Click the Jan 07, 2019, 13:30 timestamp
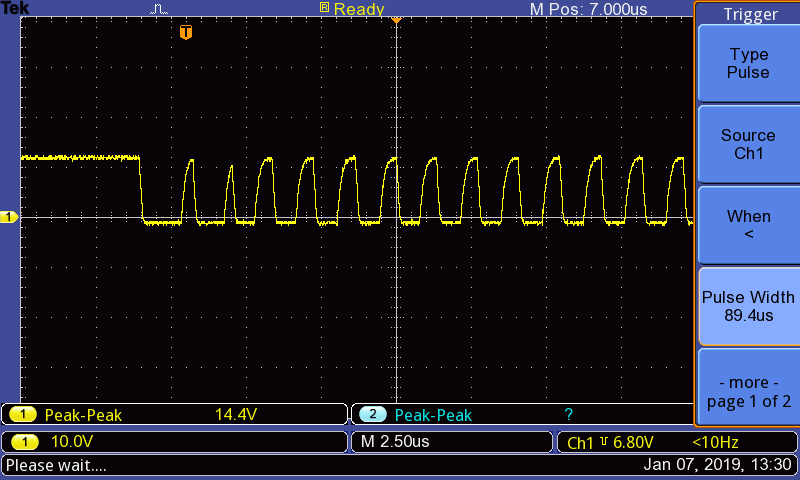 pyautogui.click(x=717, y=465)
